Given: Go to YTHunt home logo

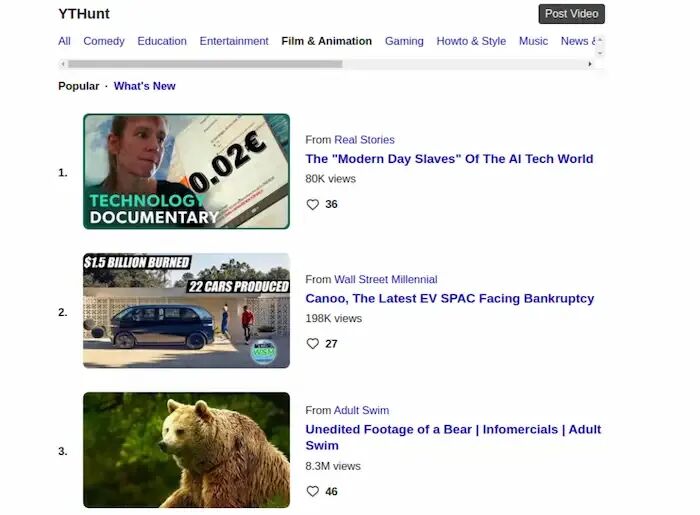Looking at the screenshot, I should pyautogui.click(x=84, y=14).
